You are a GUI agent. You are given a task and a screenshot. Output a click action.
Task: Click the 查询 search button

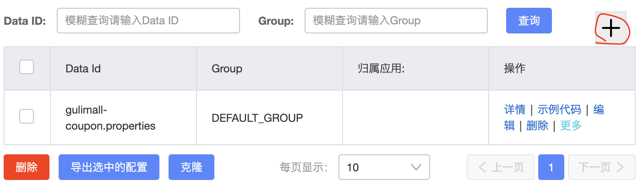tap(529, 21)
